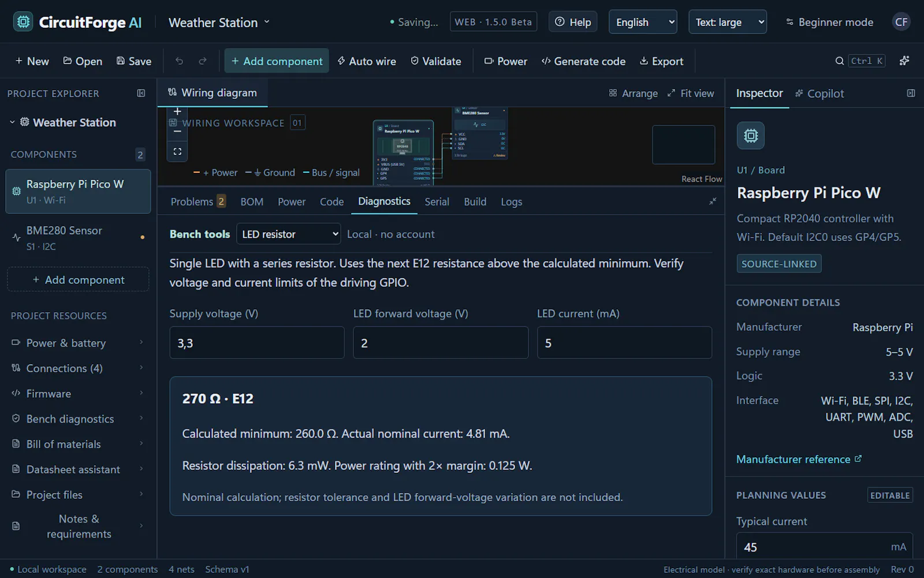
Task: Click the CircuitForge AI logo
Action: [x=77, y=22]
